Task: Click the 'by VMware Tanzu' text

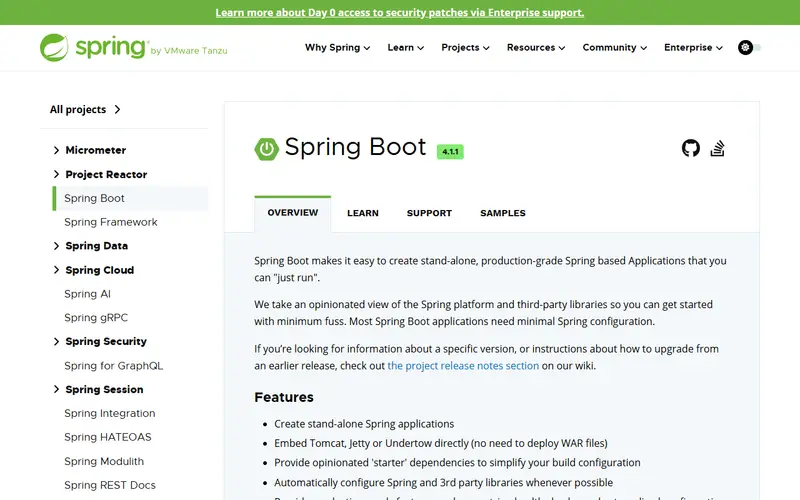Action: tap(189, 51)
